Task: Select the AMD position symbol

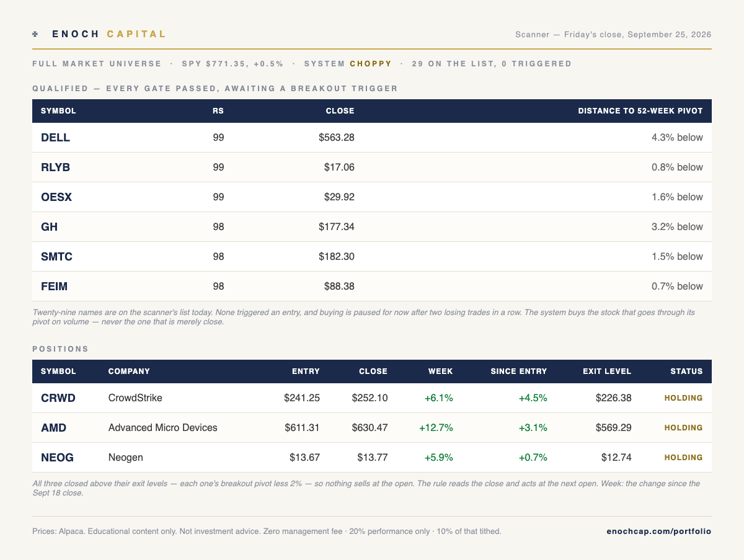Action: click(x=54, y=428)
